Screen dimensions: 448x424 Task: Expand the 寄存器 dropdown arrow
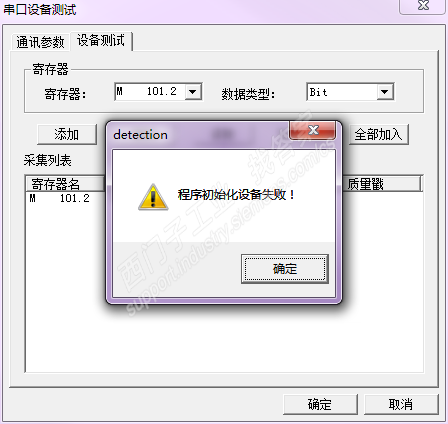pyautogui.click(x=193, y=92)
